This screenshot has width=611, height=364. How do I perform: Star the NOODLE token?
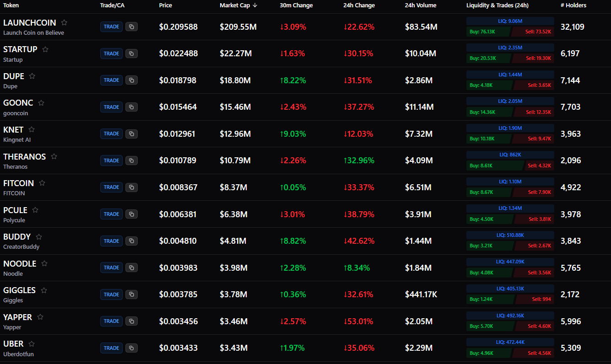(x=44, y=263)
